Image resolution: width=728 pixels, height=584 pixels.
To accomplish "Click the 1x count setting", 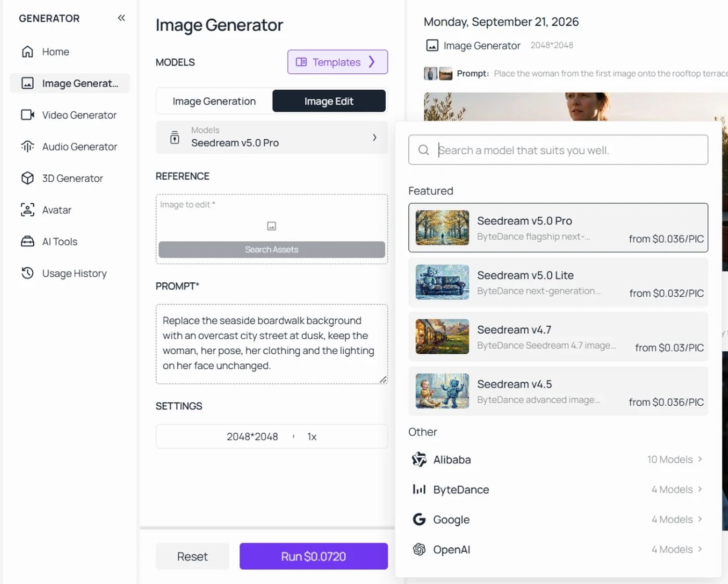I will click(x=312, y=437).
